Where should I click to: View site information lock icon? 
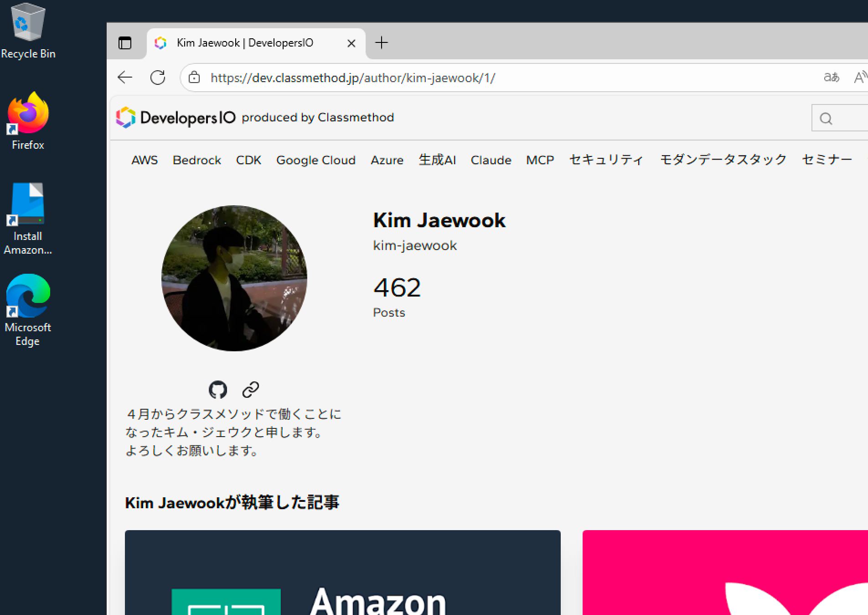click(x=194, y=78)
